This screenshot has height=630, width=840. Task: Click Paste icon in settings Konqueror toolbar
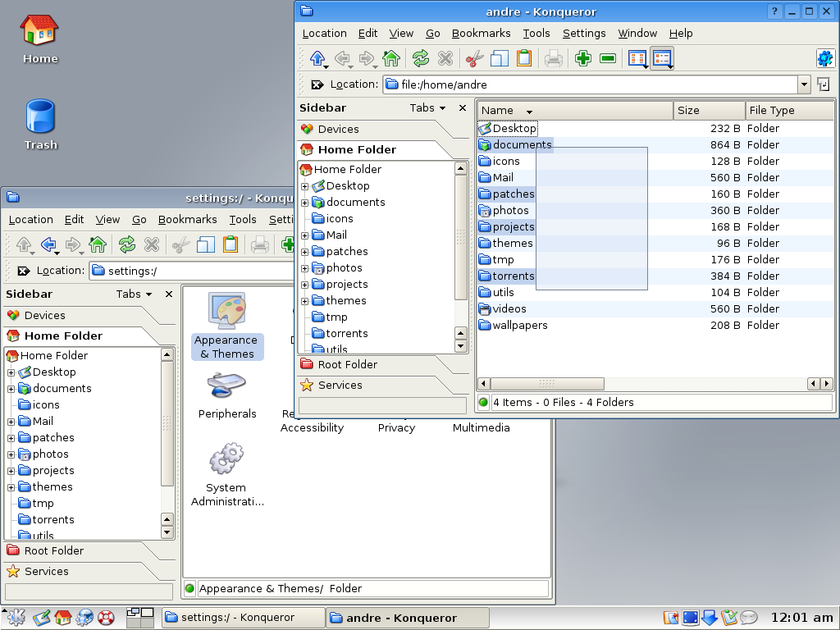[x=231, y=244]
